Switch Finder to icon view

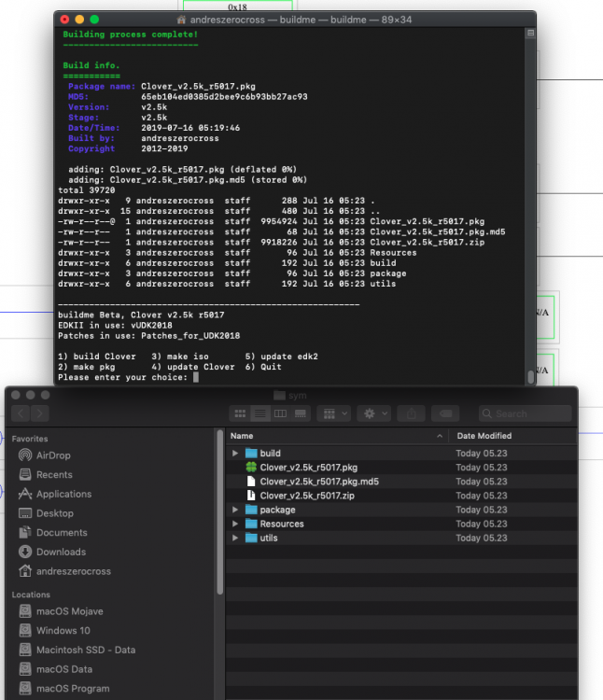coord(240,413)
